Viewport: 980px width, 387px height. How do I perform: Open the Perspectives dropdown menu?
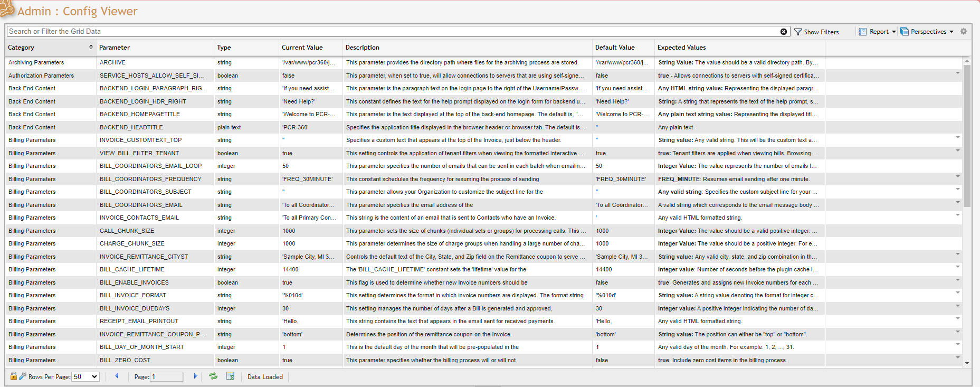pos(927,32)
